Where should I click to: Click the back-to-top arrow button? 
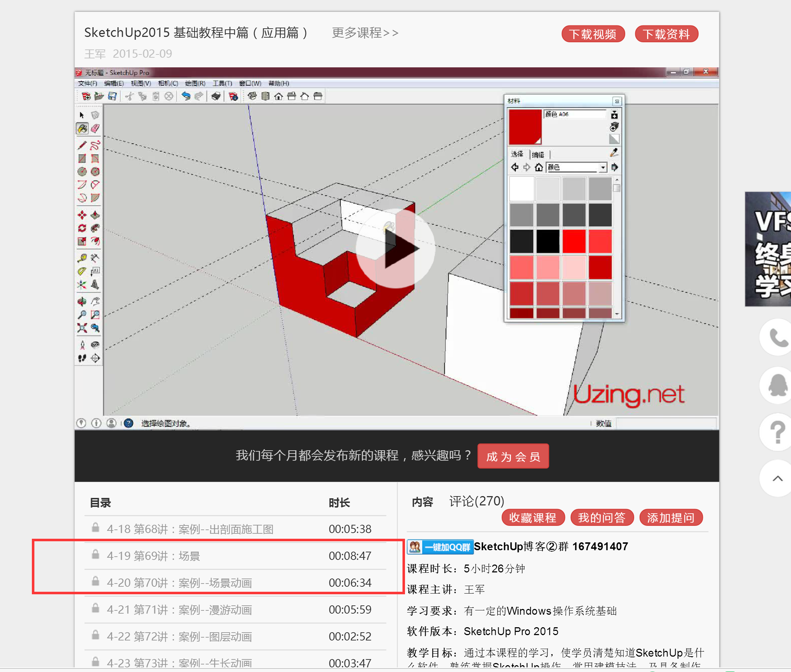[777, 479]
